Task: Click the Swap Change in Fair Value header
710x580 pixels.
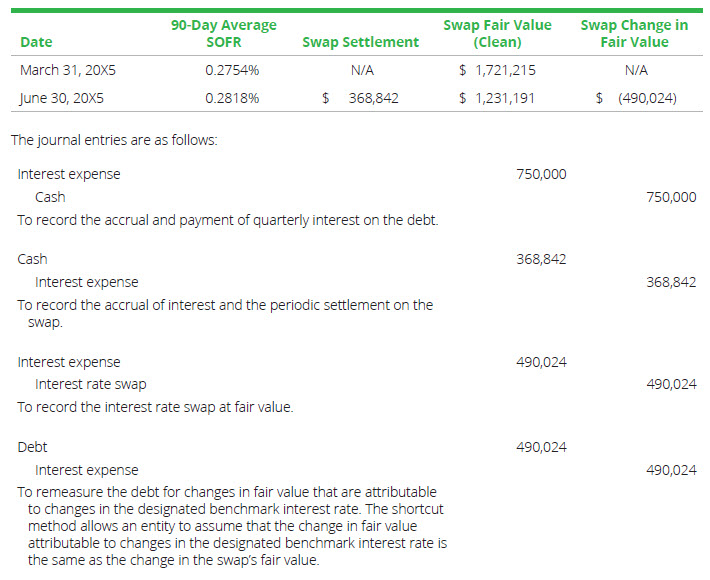Action: pos(634,33)
